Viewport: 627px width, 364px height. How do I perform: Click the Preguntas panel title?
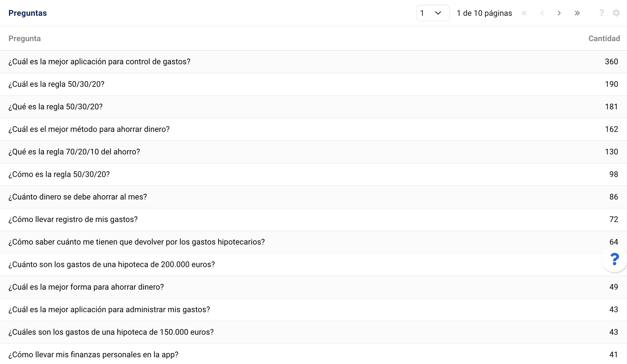(28, 13)
